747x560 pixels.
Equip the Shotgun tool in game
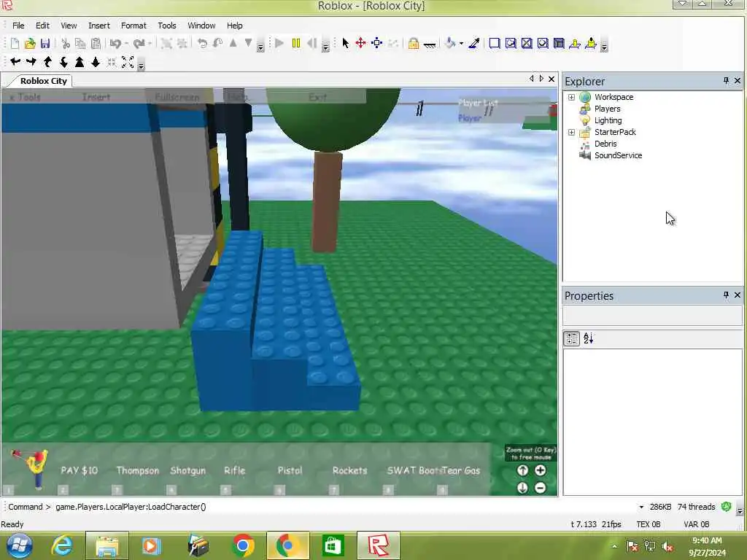click(x=188, y=471)
